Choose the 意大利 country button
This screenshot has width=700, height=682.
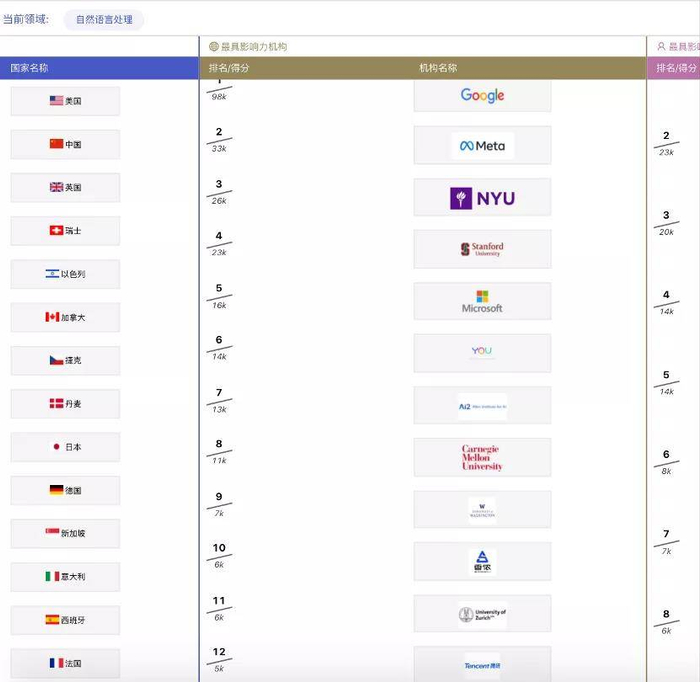tap(65, 577)
